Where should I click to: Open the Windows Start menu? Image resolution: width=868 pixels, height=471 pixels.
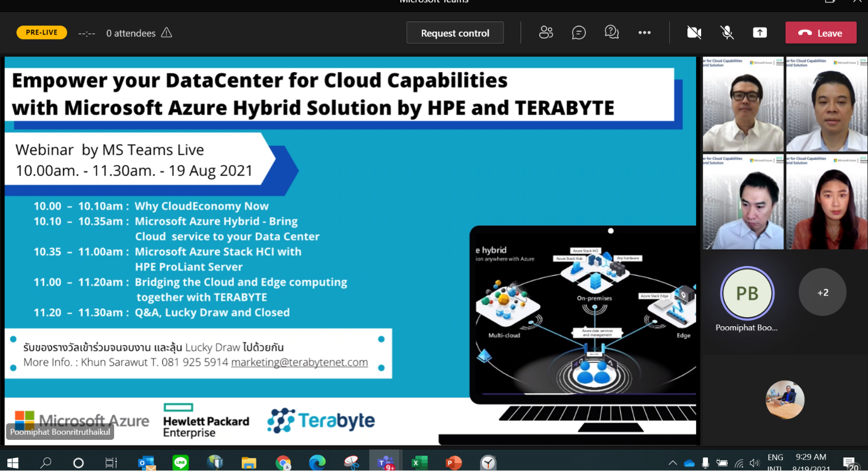click(12, 462)
